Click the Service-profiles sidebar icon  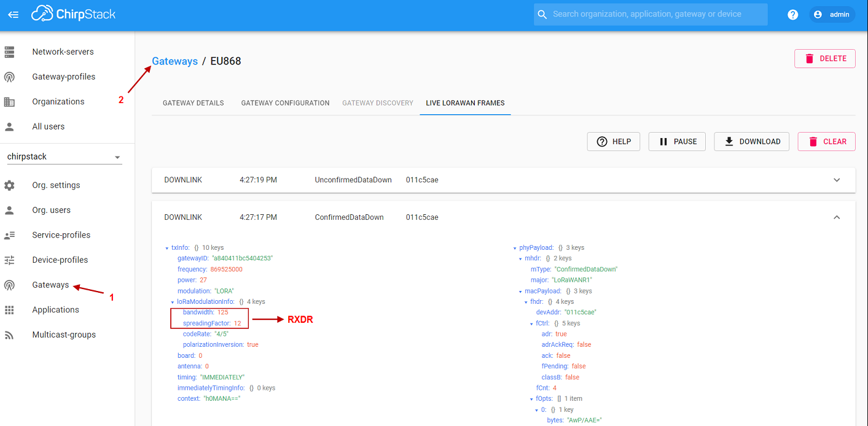[x=9, y=235]
